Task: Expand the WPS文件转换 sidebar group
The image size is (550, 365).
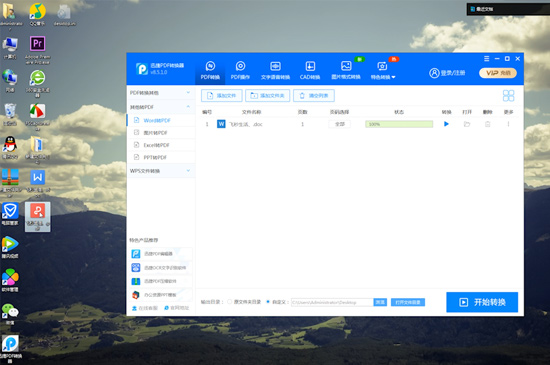Action: click(x=161, y=171)
